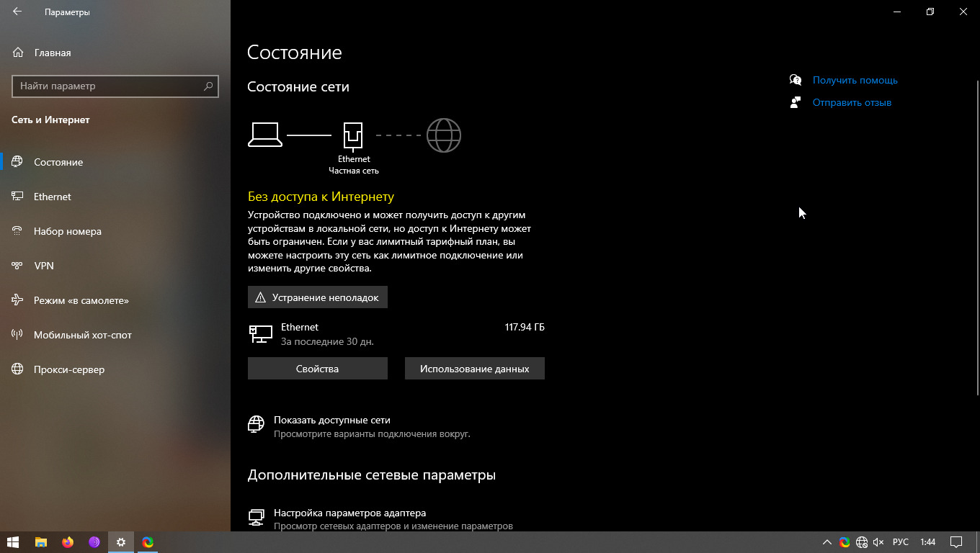The image size is (980, 553).
Task: Click the Показать доступные сети globe icon
Action: pyautogui.click(x=256, y=424)
